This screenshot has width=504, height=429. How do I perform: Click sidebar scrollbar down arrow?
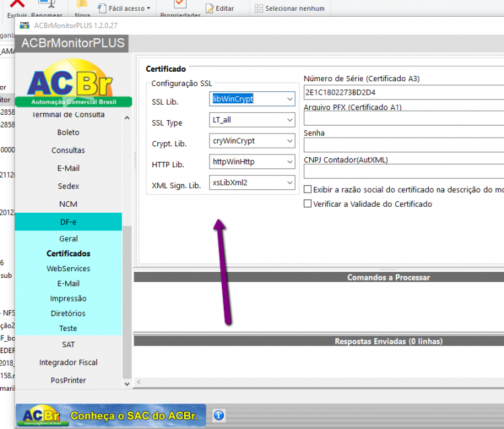[x=127, y=384]
